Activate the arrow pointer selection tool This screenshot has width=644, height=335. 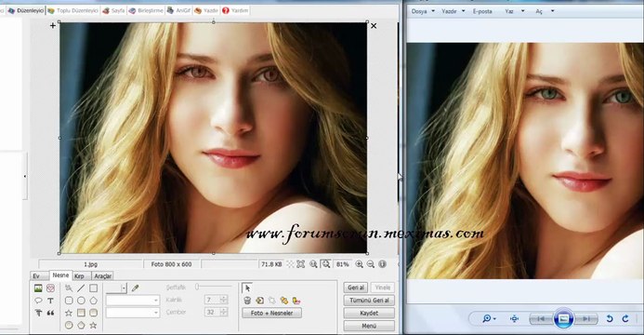coord(247,288)
